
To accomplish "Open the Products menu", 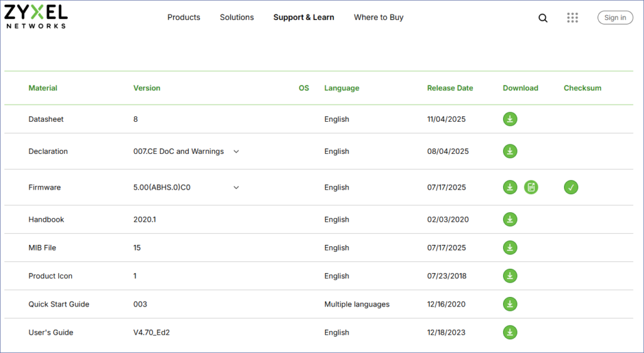I will point(184,18).
